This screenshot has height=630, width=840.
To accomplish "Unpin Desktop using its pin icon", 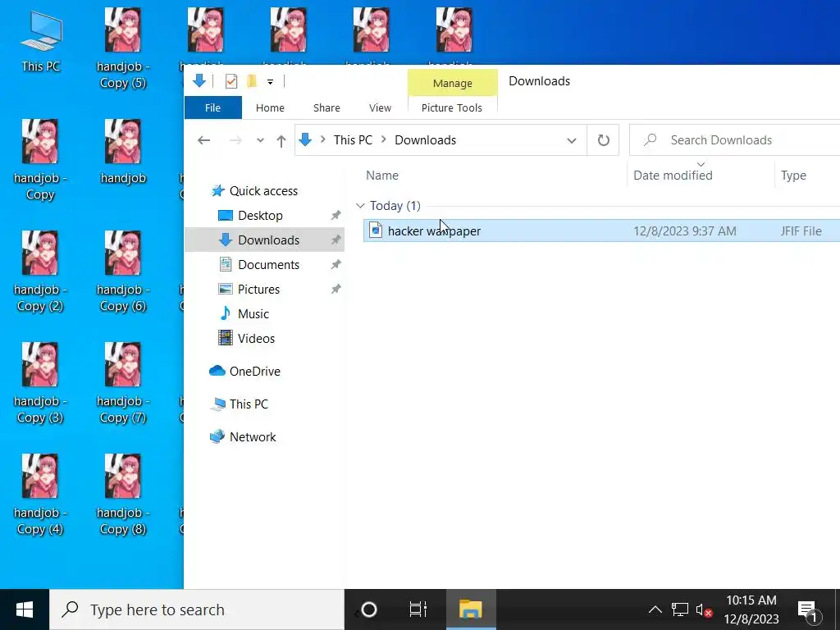I will click(x=336, y=216).
